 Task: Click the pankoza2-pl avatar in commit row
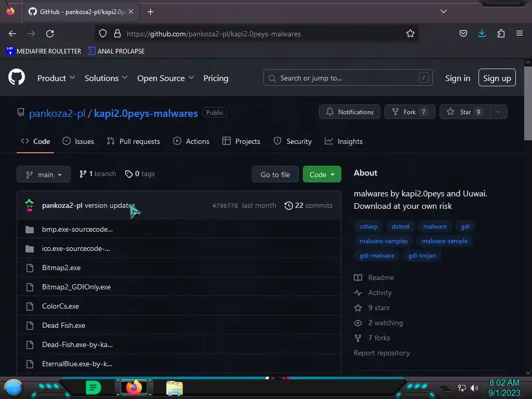pos(30,205)
